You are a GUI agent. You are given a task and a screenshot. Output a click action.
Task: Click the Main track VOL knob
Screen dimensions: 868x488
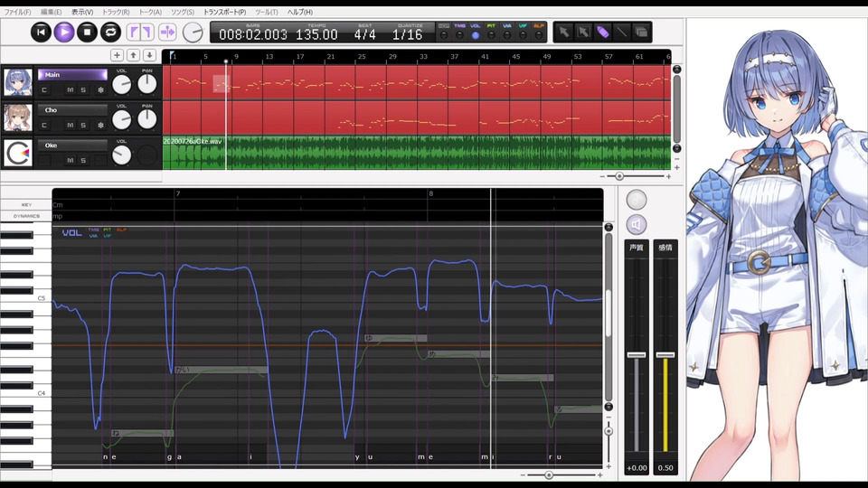[x=122, y=84]
